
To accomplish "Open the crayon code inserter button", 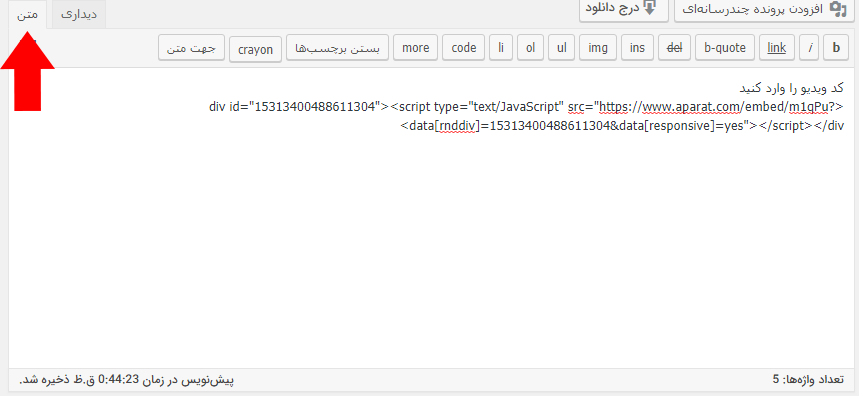I will [255, 49].
